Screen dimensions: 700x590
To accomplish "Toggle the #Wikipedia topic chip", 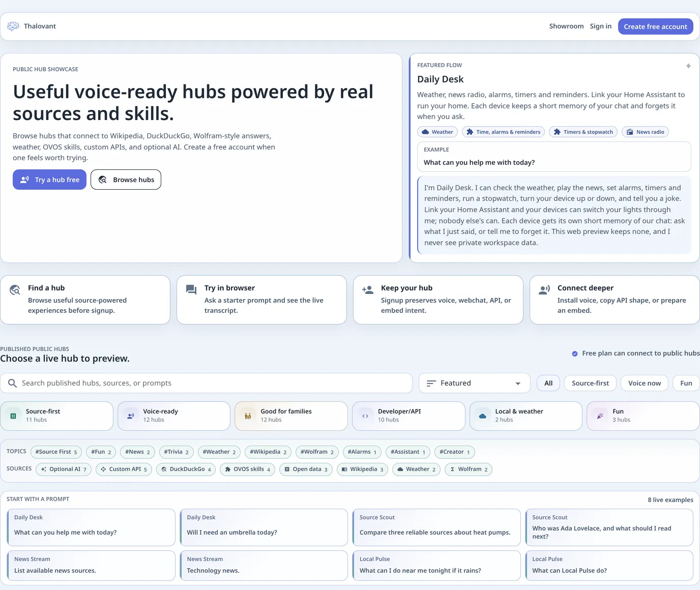I will pyautogui.click(x=268, y=452).
